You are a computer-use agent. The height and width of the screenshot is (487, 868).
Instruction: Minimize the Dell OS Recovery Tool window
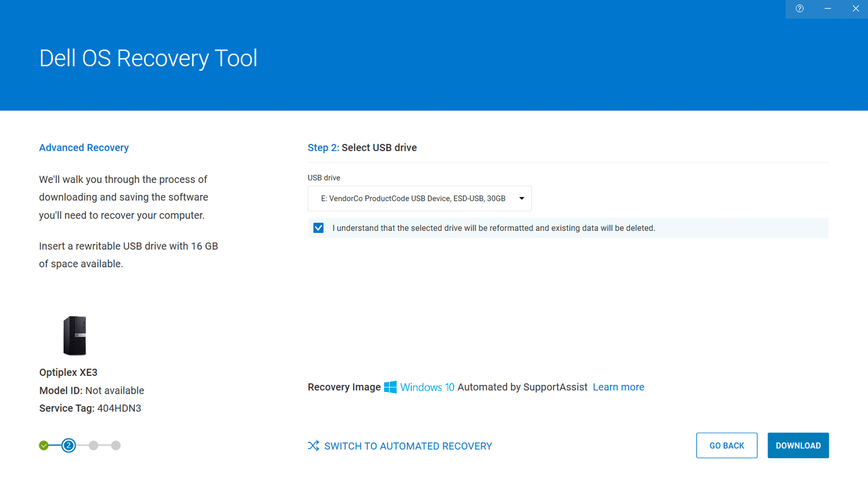point(828,9)
